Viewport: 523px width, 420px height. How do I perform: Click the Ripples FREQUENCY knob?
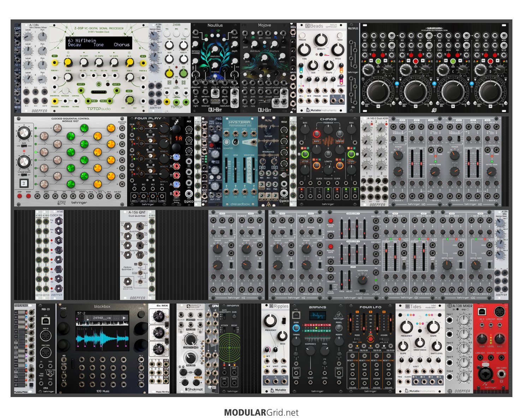[x=271, y=320]
